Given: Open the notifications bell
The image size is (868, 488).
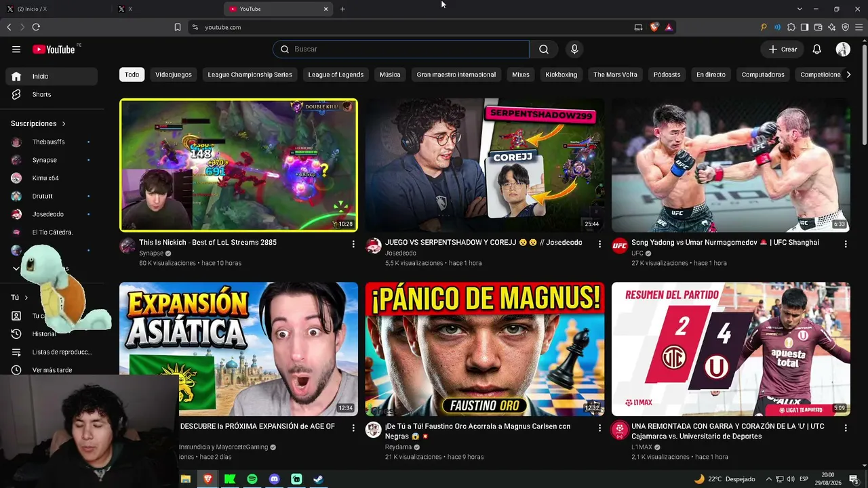Looking at the screenshot, I should click(817, 49).
